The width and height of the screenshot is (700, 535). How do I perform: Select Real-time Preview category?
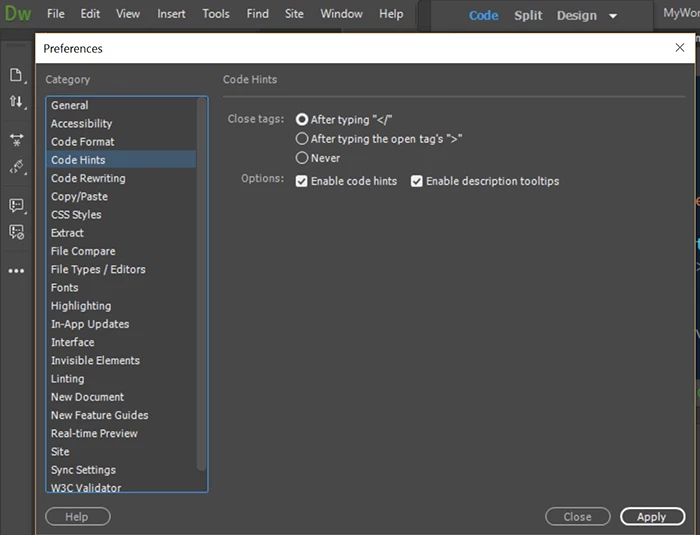point(121,434)
